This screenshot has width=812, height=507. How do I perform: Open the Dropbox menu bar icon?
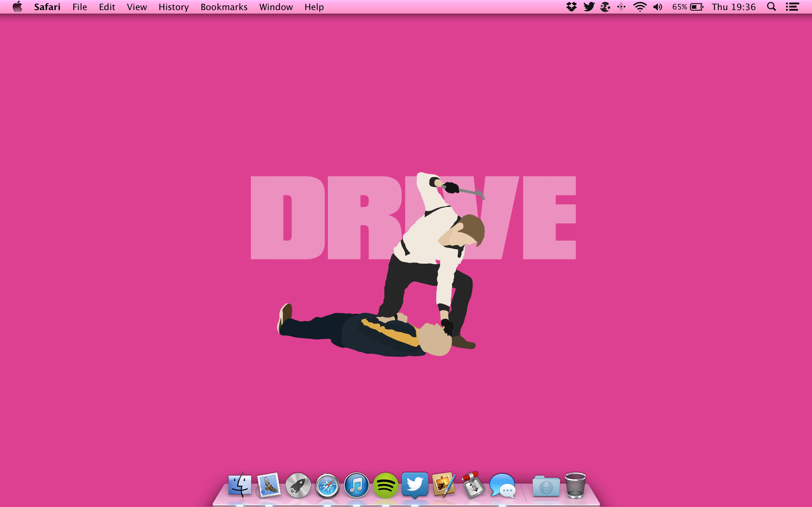pyautogui.click(x=571, y=7)
